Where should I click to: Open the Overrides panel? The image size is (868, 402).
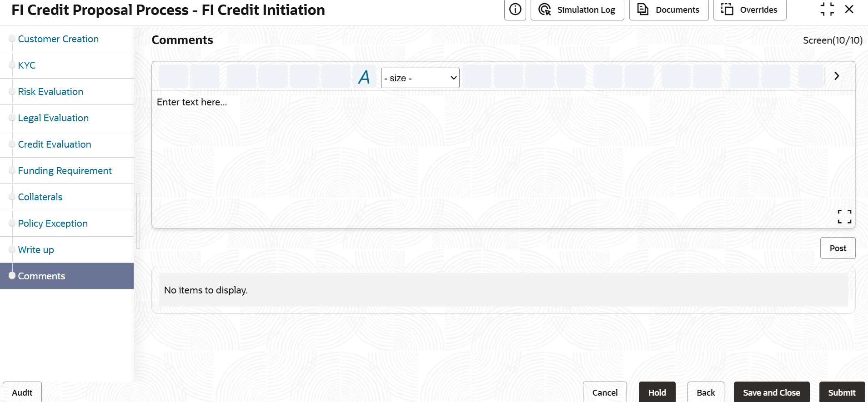[x=749, y=10]
